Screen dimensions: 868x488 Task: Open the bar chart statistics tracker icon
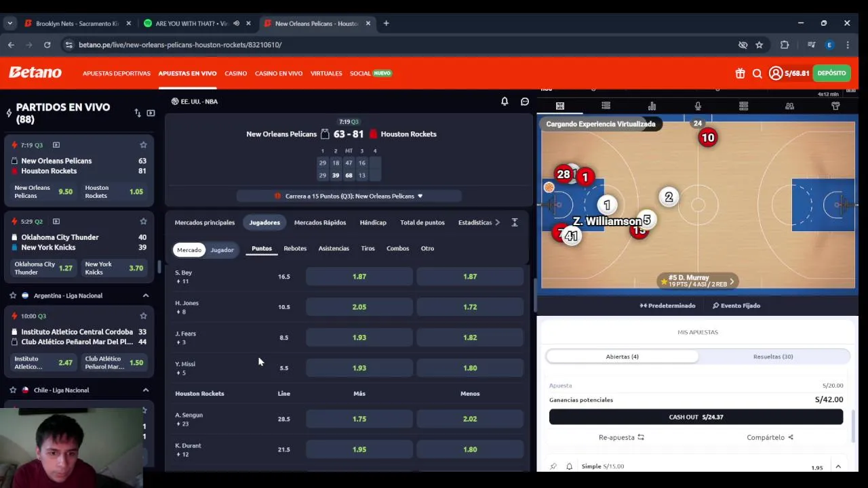click(652, 106)
